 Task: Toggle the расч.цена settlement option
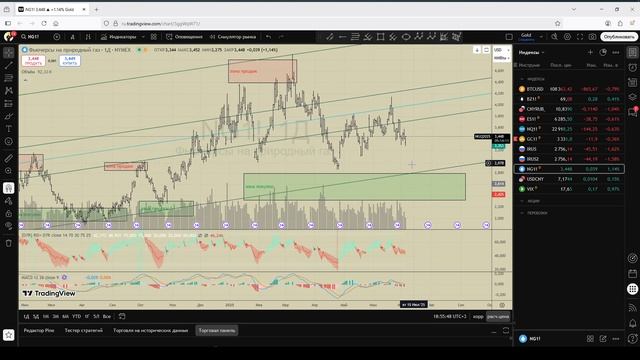498,316
